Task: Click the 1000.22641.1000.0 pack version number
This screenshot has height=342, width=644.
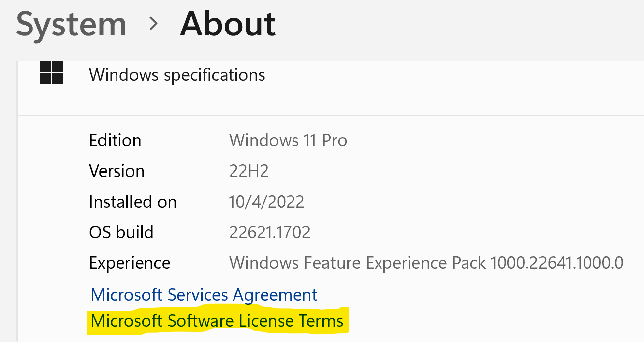Action: [557, 263]
